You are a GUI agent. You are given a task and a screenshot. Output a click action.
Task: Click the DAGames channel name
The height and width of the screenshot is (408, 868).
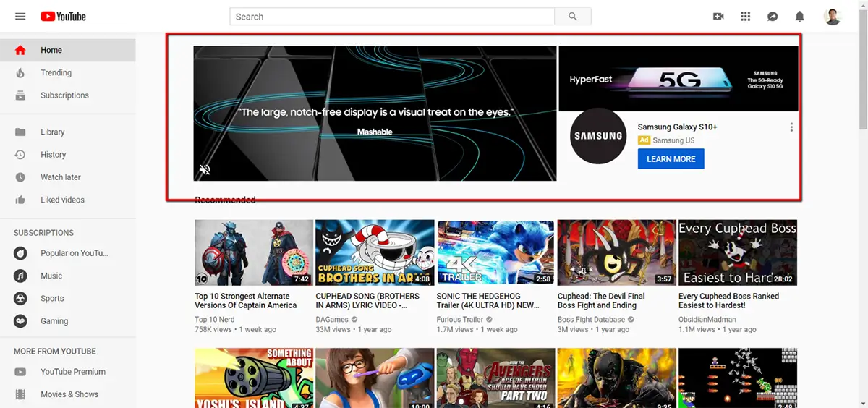click(332, 319)
